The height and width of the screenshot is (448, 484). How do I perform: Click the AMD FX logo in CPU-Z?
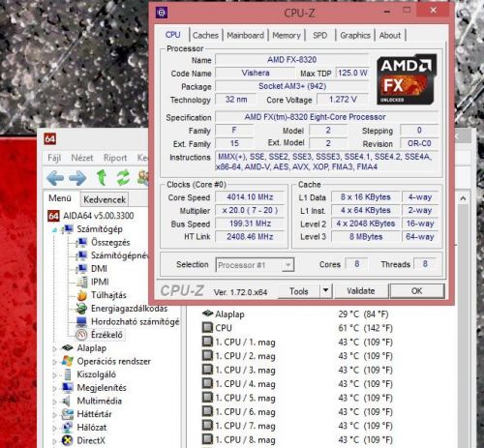(407, 79)
